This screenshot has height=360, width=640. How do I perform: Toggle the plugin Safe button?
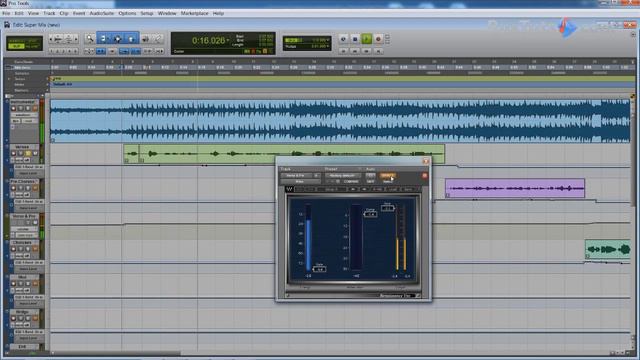pos(370,182)
